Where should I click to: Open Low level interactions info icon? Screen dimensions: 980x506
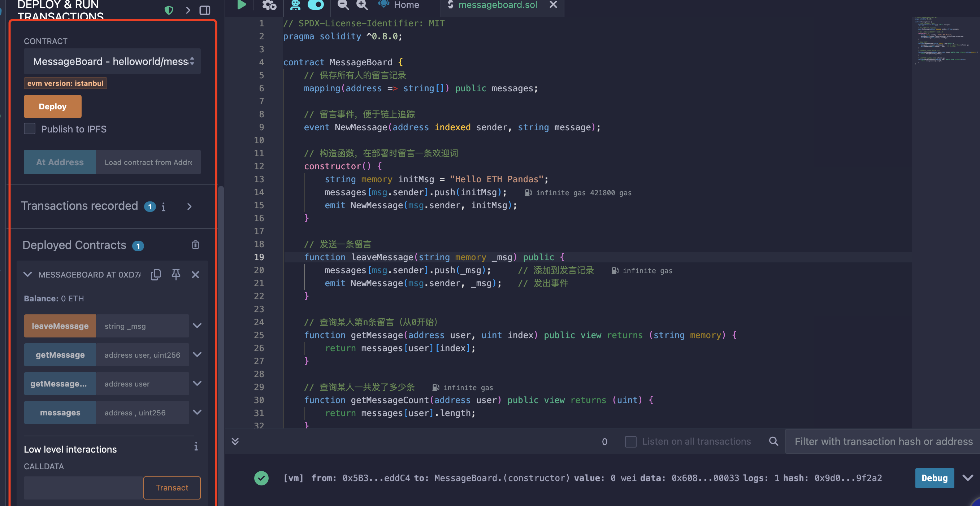pyautogui.click(x=196, y=446)
